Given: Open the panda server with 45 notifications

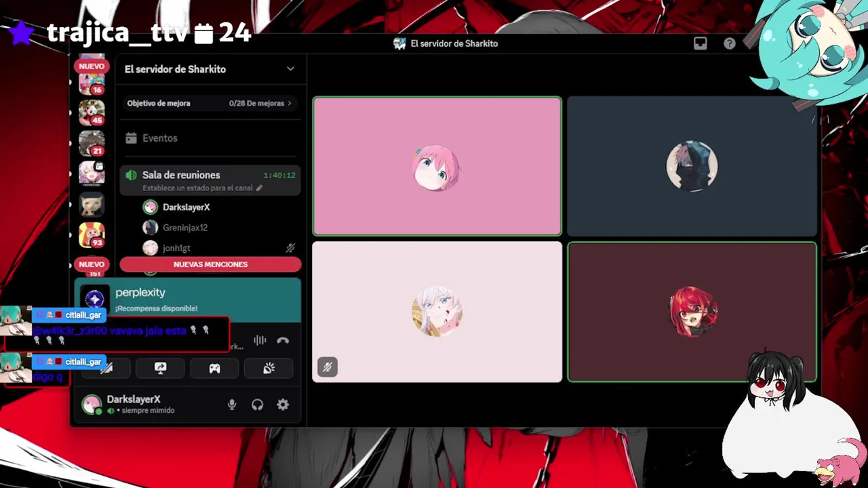Looking at the screenshot, I should pyautogui.click(x=92, y=113).
